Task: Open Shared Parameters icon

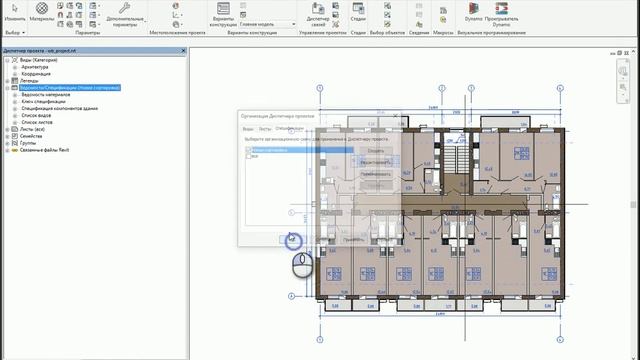Action: pos(69,15)
